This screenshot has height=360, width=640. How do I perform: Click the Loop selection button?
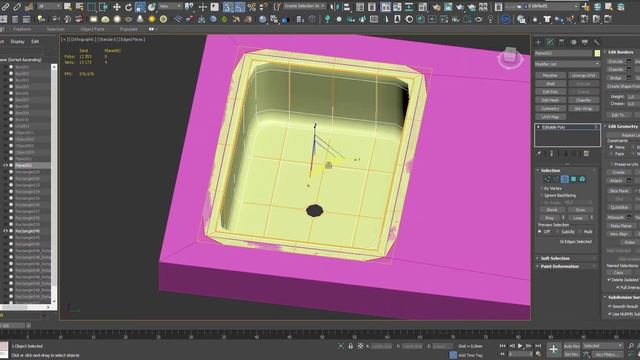[578, 218]
